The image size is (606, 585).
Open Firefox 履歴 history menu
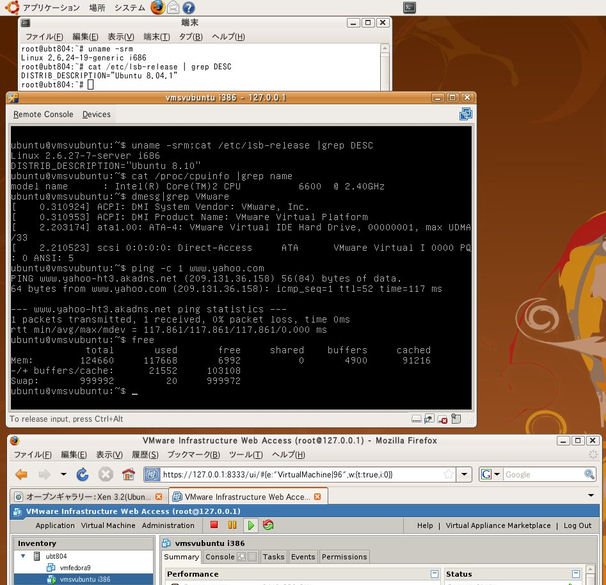click(145, 455)
